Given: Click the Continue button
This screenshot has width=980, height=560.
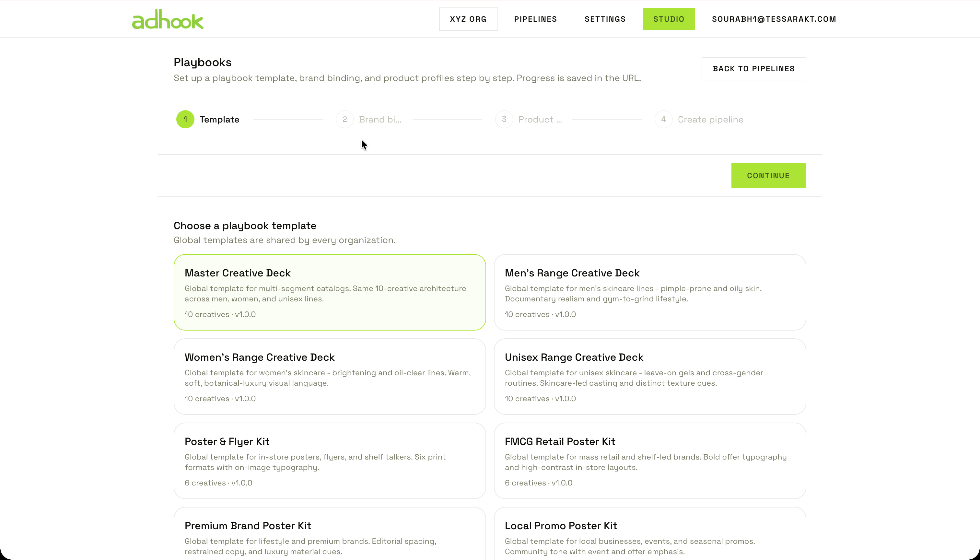Looking at the screenshot, I should point(768,176).
